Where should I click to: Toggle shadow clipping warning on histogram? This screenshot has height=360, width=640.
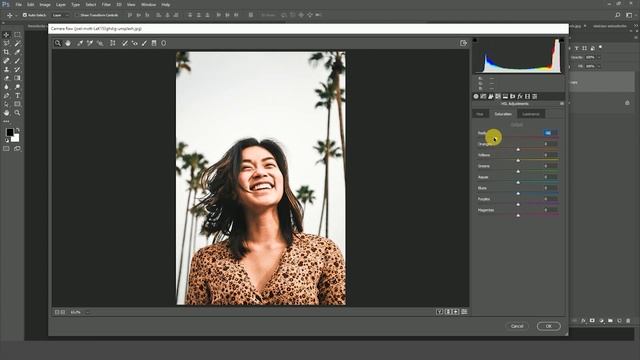[x=475, y=40]
